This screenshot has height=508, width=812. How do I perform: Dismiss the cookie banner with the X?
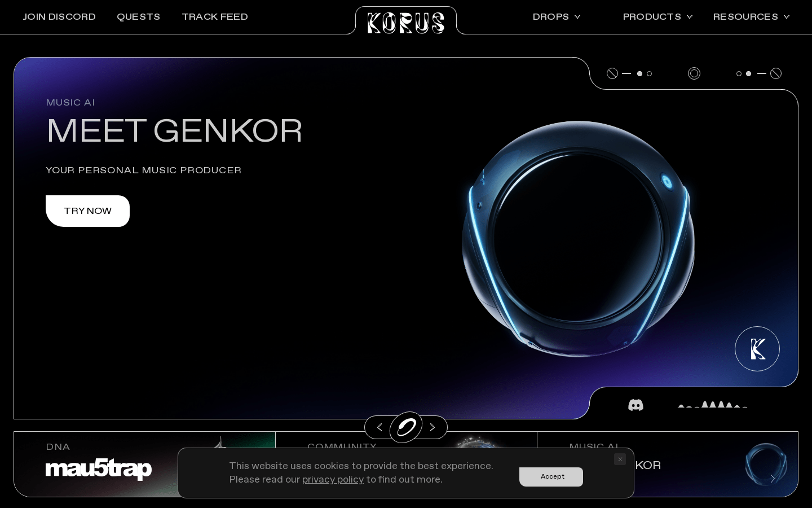(620, 459)
